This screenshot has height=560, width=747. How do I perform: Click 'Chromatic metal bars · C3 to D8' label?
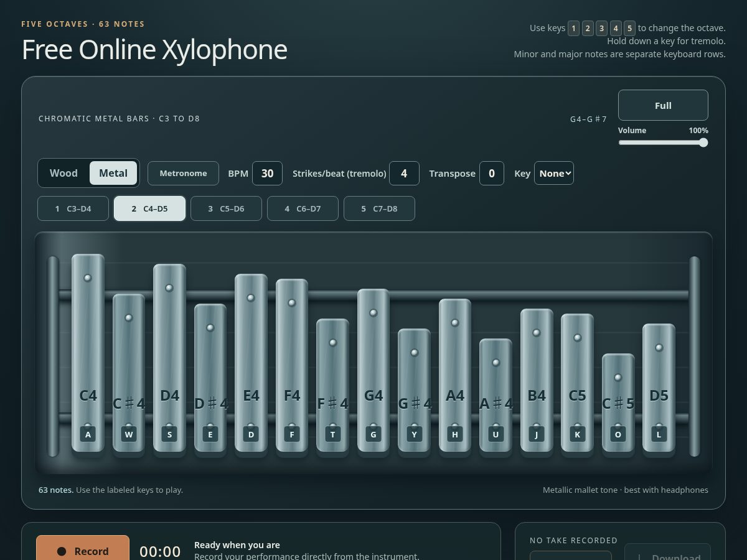pos(119,118)
